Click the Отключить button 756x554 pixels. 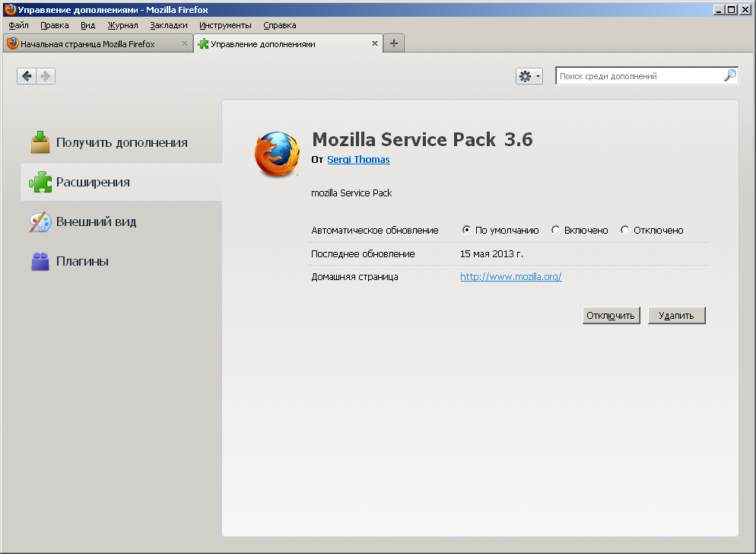coord(611,316)
